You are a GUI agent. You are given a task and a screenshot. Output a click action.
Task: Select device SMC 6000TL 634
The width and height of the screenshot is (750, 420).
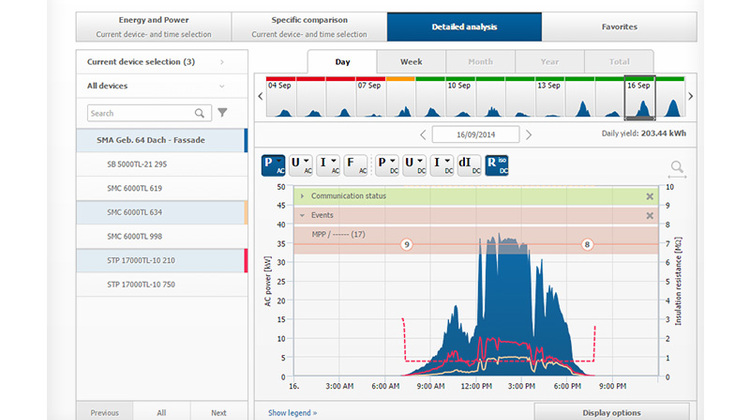pos(162,212)
